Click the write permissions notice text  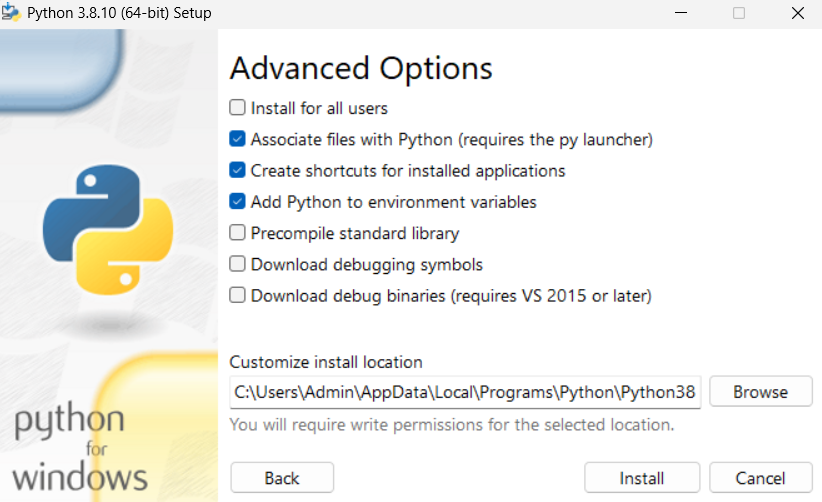click(x=452, y=424)
